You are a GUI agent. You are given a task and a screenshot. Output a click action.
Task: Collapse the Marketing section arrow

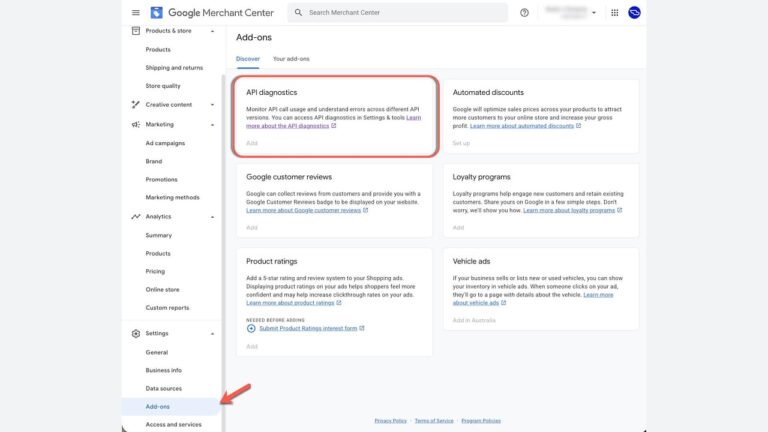(x=213, y=125)
